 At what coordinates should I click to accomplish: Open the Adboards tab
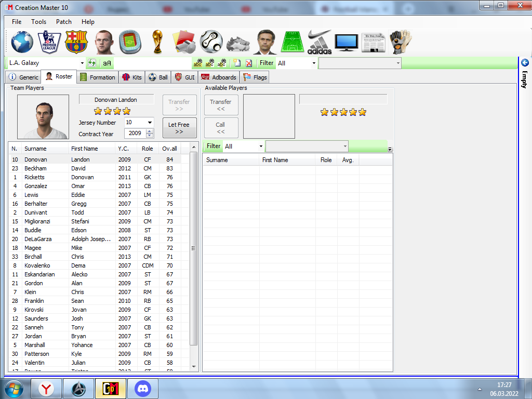click(219, 76)
